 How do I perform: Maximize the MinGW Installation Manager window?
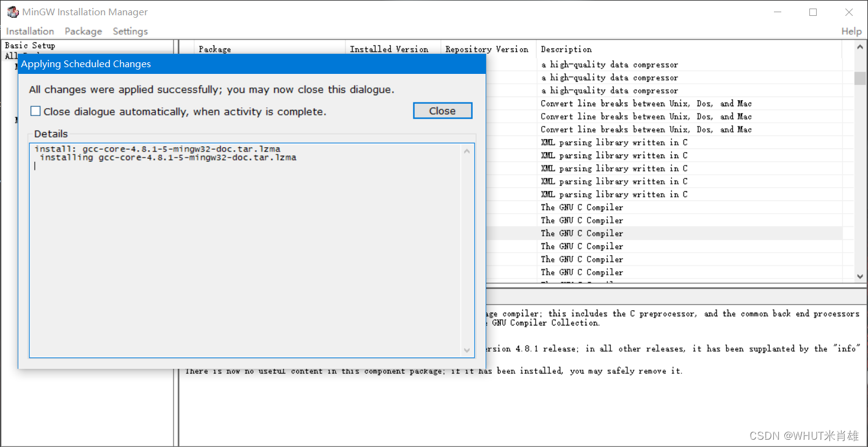click(x=813, y=12)
